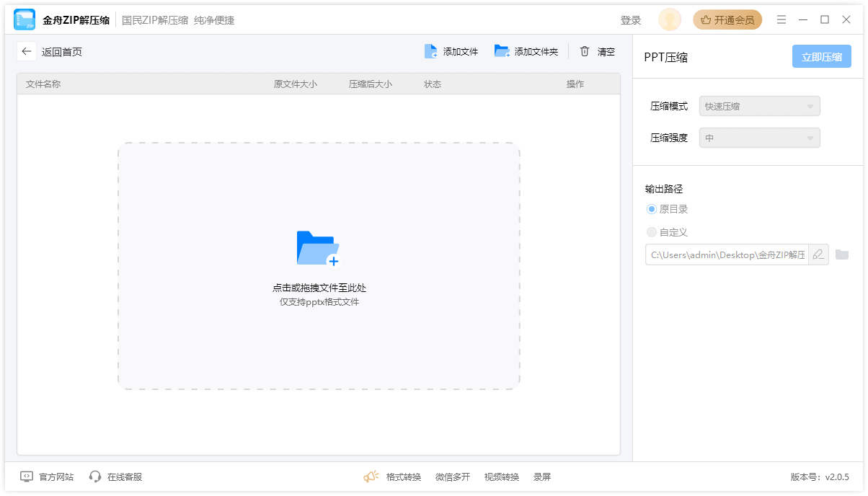This screenshot has height=496, width=868.
Task: Click the pencil edit icon in output path
Action: pos(818,254)
